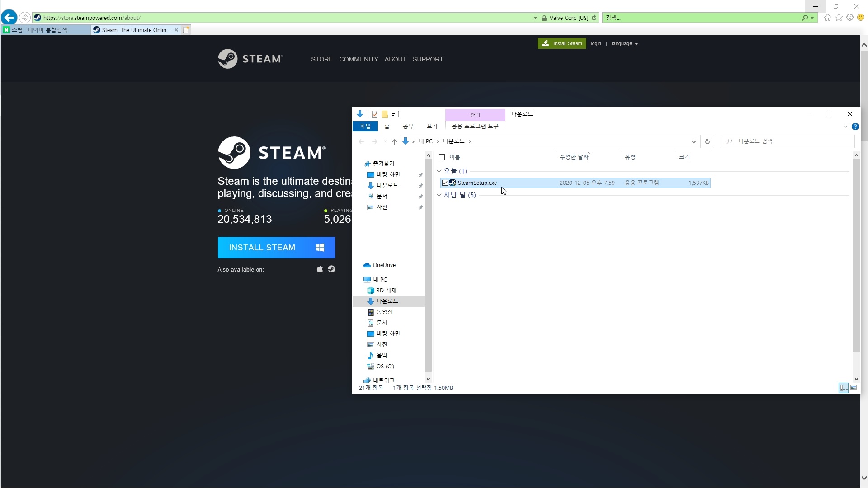Open the 응용 프로그램 도구 ribbon tab
The height and width of the screenshot is (488, 868).
coord(475,126)
